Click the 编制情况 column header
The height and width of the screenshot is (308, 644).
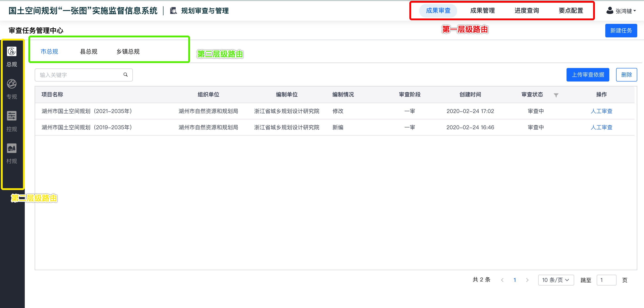coord(343,95)
